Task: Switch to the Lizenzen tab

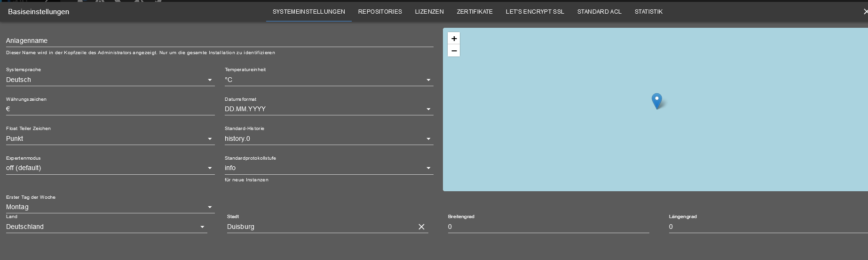Action: click(x=429, y=12)
